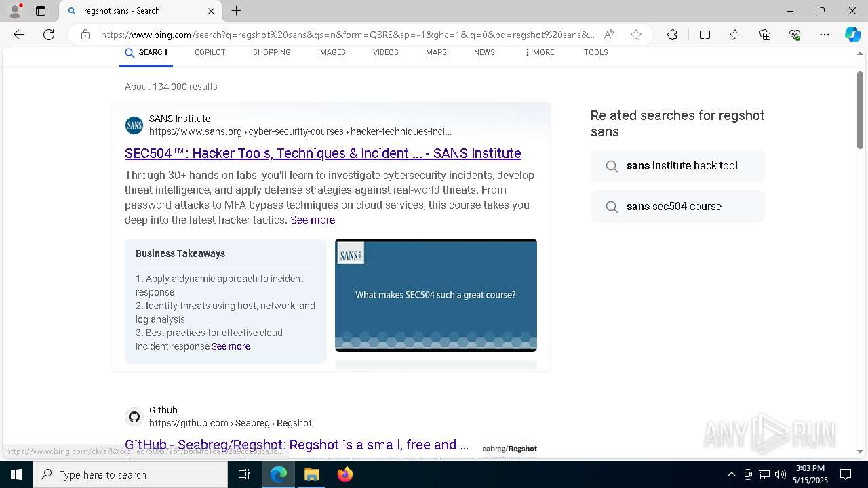The width and height of the screenshot is (868, 488).
Task: Open volume control tray icon
Action: click(781, 474)
